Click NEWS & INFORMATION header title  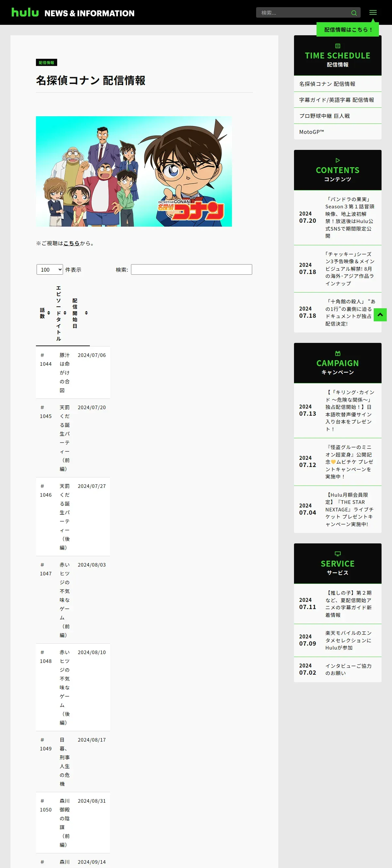[x=89, y=13]
